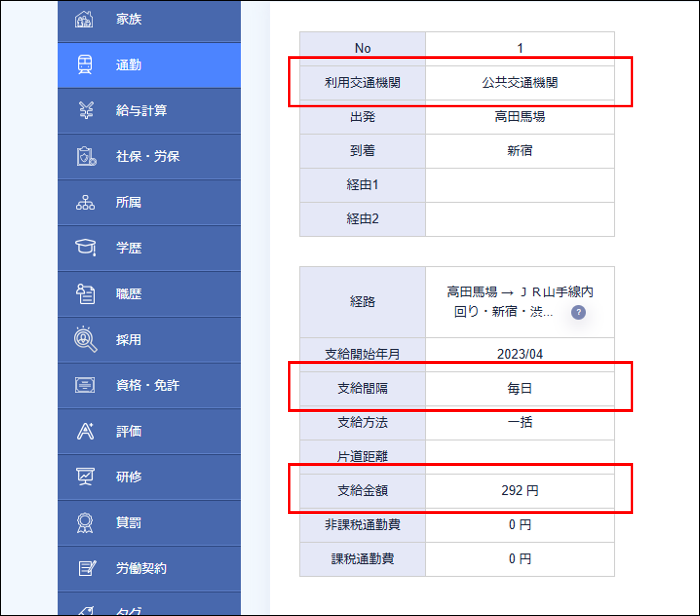Click the 経路 label cell

coord(363,302)
